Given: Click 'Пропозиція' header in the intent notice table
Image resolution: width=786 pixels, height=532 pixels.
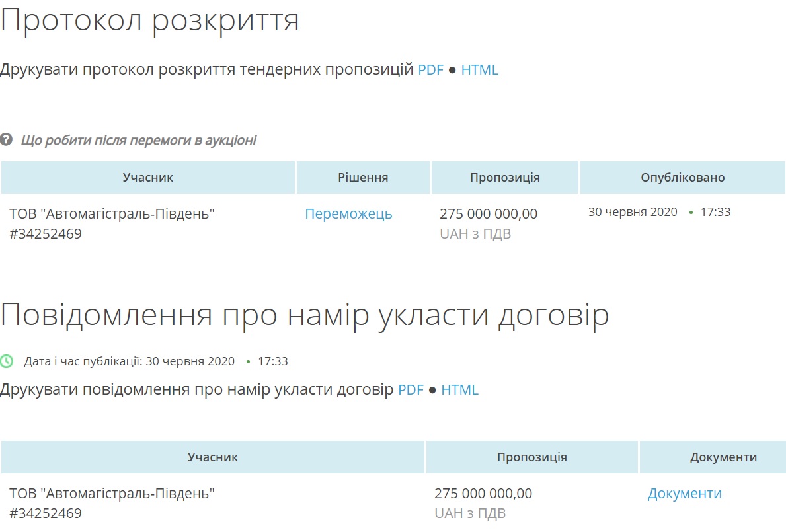Looking at the screenshot, I should point(531,457).
